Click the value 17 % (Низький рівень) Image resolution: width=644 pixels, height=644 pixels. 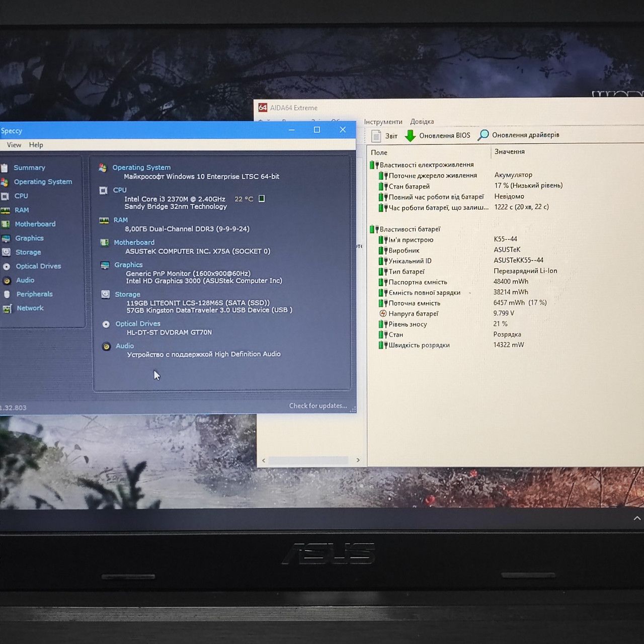pyautogui.click(x=528, y=186)
